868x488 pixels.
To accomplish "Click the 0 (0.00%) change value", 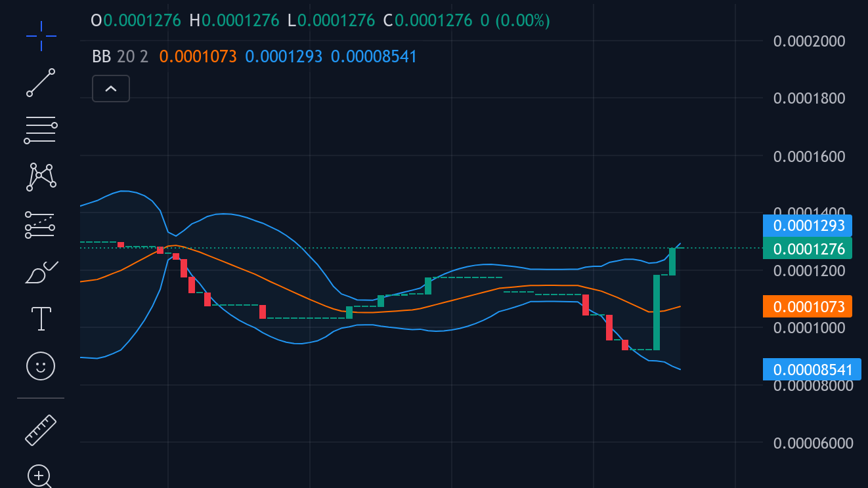I will 515,20.
